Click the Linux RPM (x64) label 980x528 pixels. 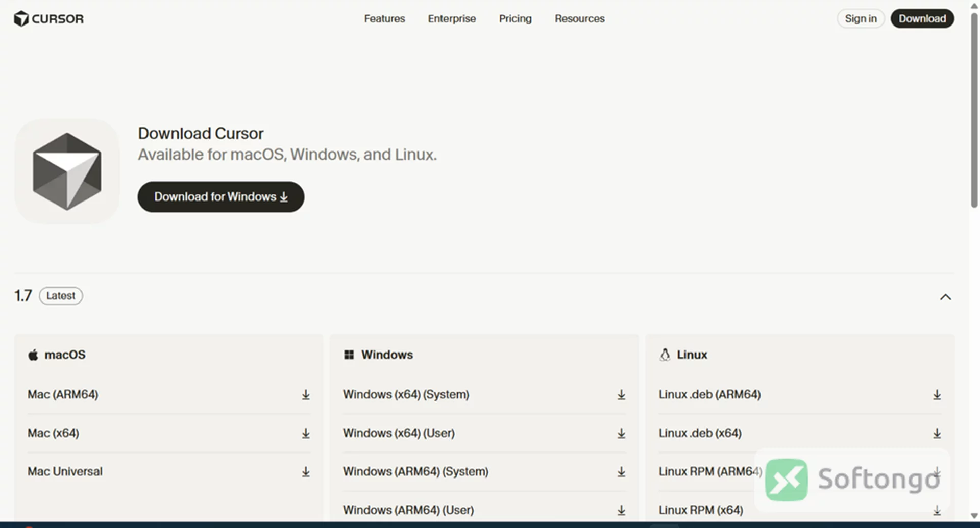[x=700, y=510]
